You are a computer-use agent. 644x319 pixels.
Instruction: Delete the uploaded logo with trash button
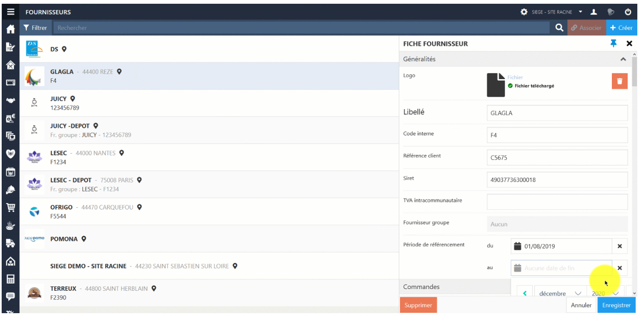[x=619, y=81]
